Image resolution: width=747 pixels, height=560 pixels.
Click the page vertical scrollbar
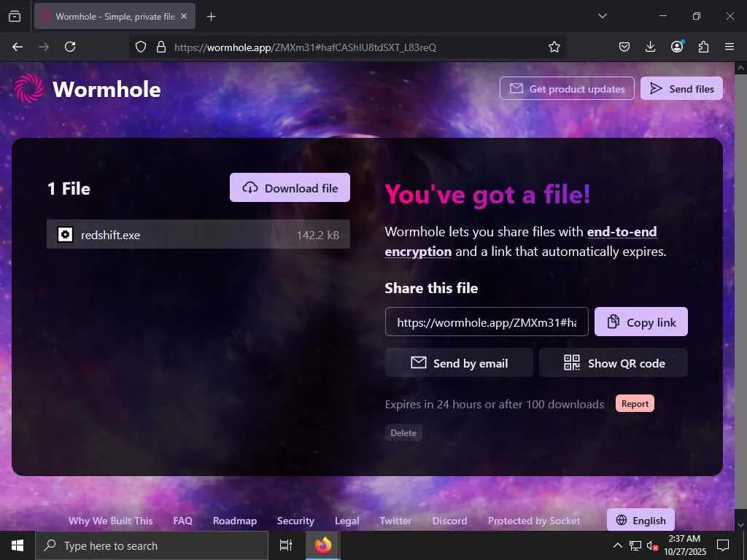pyautogui.click(x=740, y=295)
